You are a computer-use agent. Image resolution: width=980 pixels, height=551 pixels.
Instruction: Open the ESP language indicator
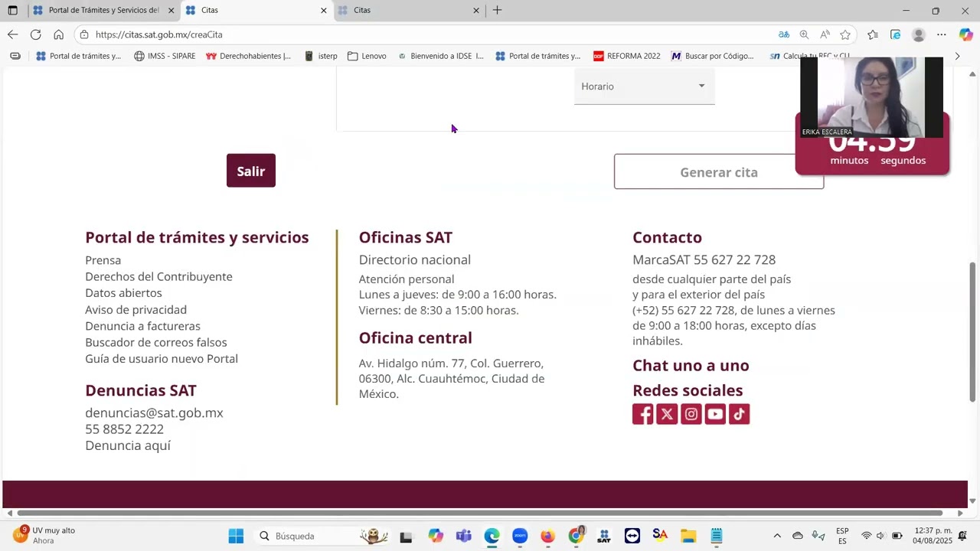coord(842,536)
